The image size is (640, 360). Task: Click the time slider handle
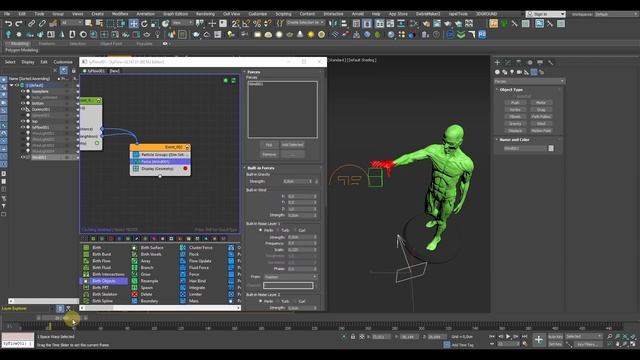click(61, 318)
